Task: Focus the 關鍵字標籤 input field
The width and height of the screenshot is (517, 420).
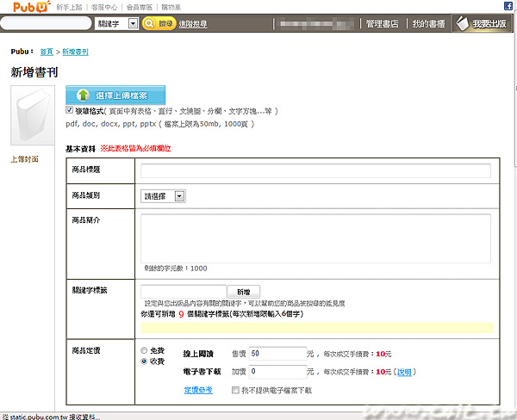Action: 184,292
